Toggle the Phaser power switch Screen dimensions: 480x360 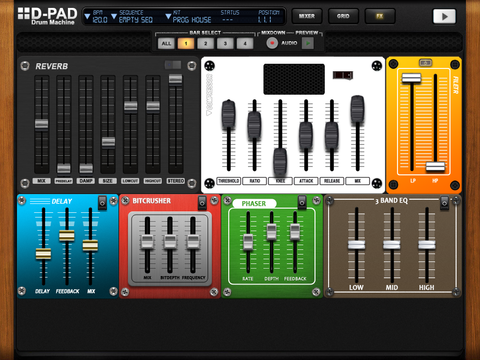tap(302, 202)
